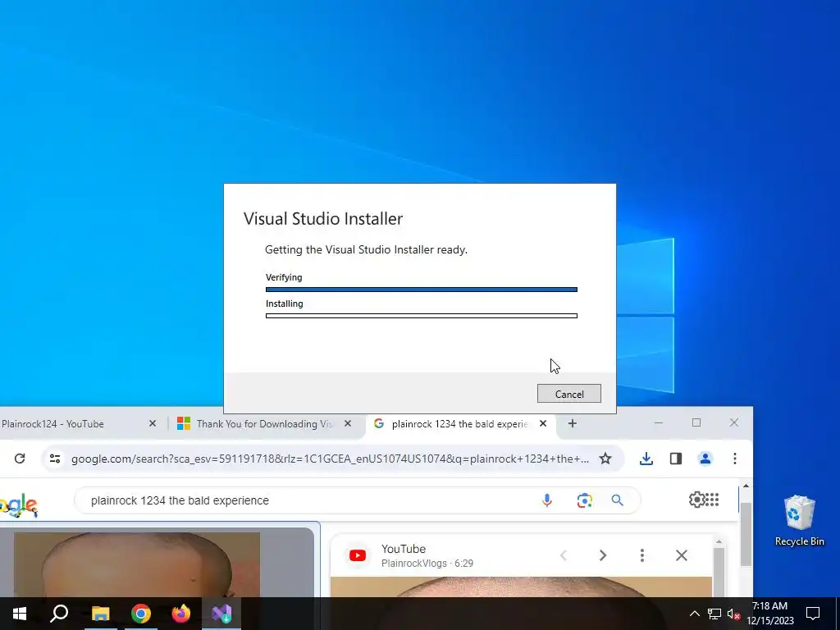Cancel the Visual Studio Installer setup
Viewport: 840px width, 630px height.
pyautogui.click(x=569, y=394)
